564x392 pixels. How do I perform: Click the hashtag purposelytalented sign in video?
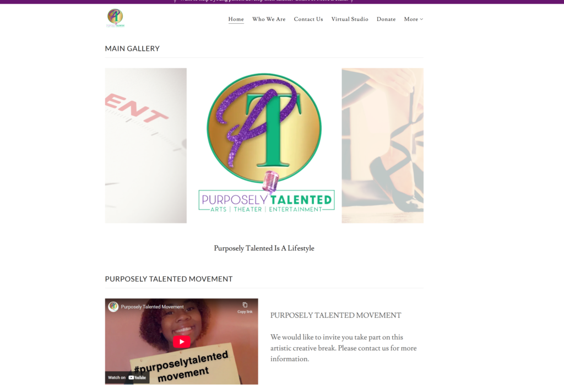pyautogui.click(x=183, y=367)
